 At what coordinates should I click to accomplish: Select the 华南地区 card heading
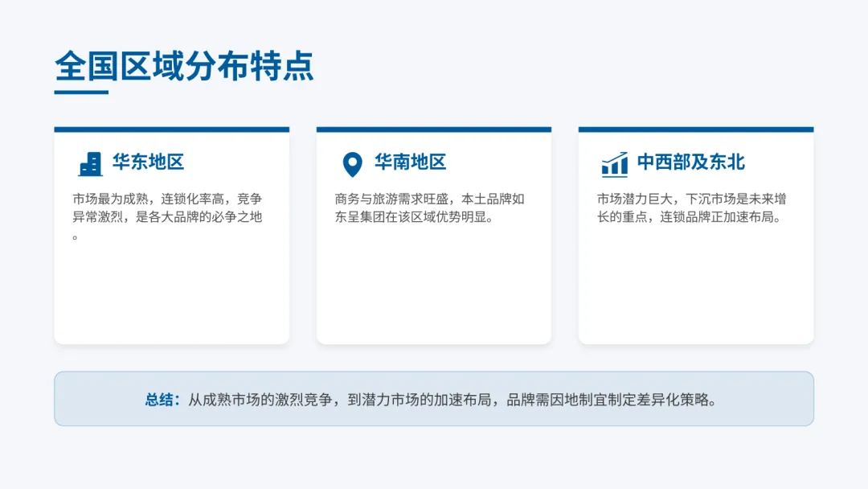tap(410, 162)
